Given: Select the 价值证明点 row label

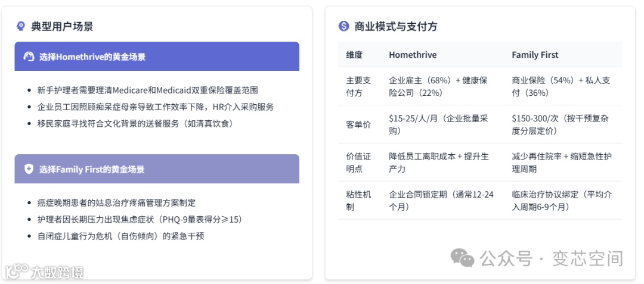Looking at the screenshot, I should click(358, 163).
